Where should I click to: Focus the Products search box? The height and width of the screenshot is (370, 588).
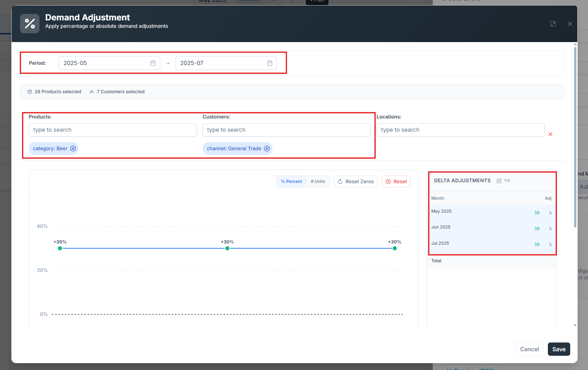[113, 130]
